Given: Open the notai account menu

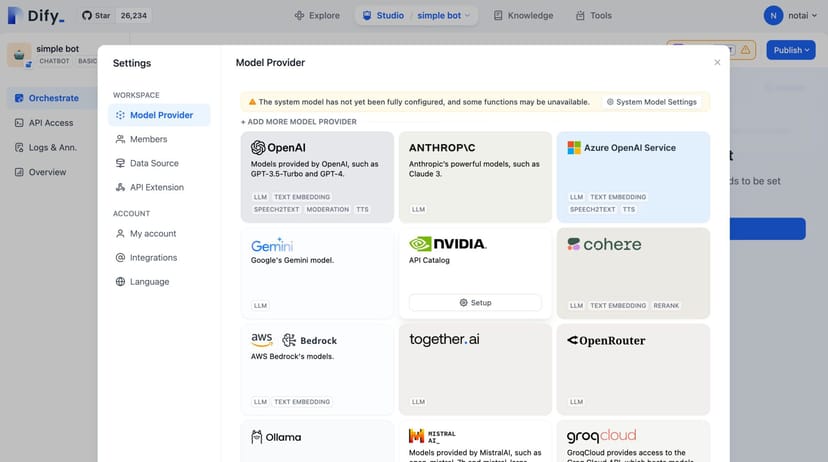Looking at the screenshot, I should (x=787, y=15).
